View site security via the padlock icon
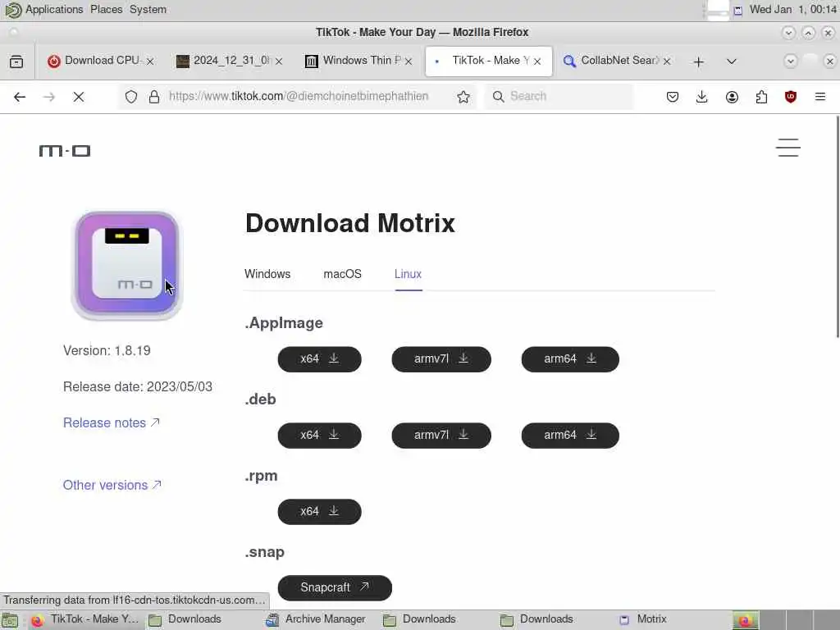This screenshot has width=840, height=630. point(154,97)
